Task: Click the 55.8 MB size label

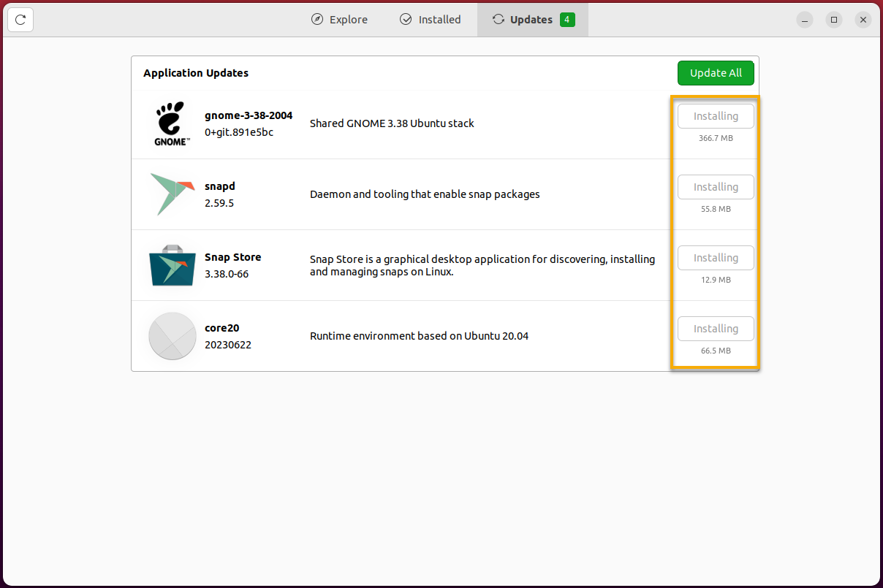Action: 716,209
